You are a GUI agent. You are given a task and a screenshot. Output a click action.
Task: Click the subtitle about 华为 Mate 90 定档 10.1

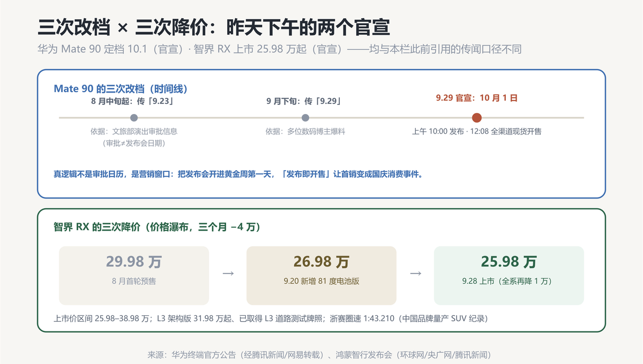[279, 49]
